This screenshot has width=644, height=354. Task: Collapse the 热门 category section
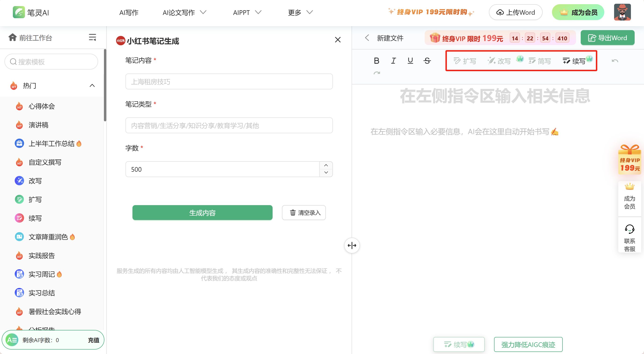click(x=92, y=86)
